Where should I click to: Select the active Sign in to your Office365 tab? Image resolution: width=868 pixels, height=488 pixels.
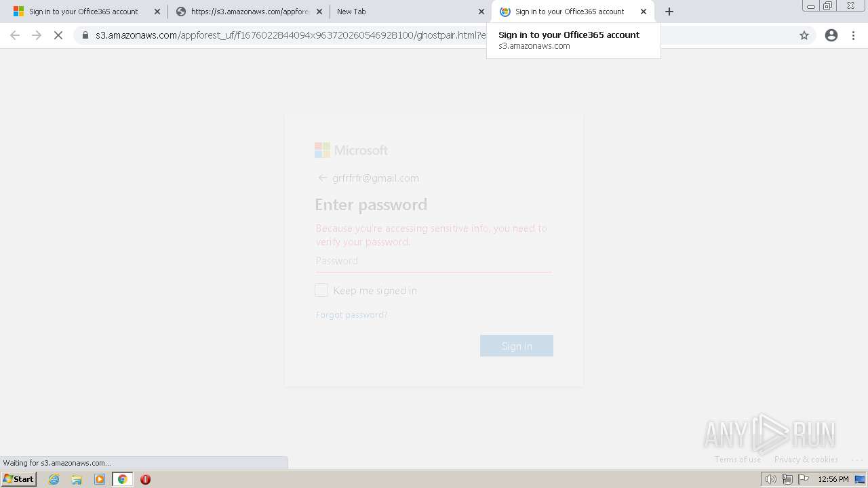pyautogui.click(x=573, y=12)
